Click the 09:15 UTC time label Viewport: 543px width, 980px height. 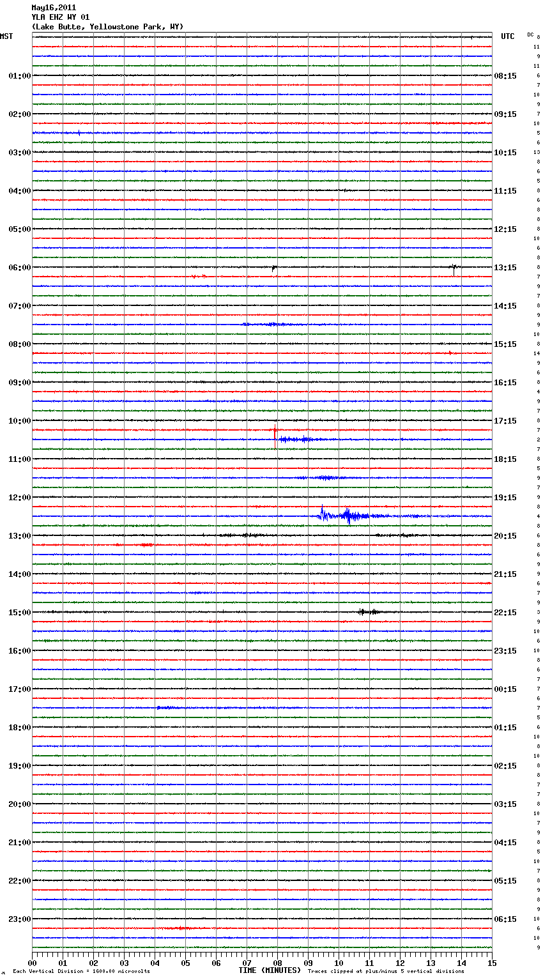(505, 114)
